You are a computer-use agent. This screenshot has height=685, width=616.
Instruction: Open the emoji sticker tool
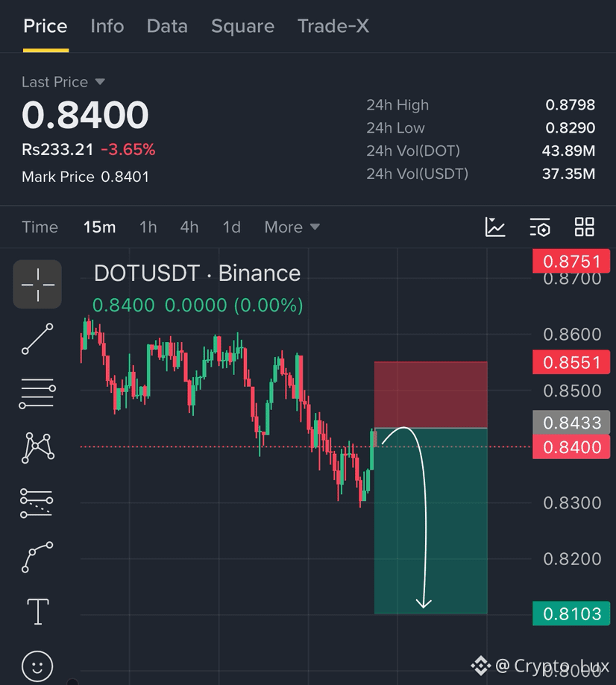pyautogui.click(x=37, y=666)
